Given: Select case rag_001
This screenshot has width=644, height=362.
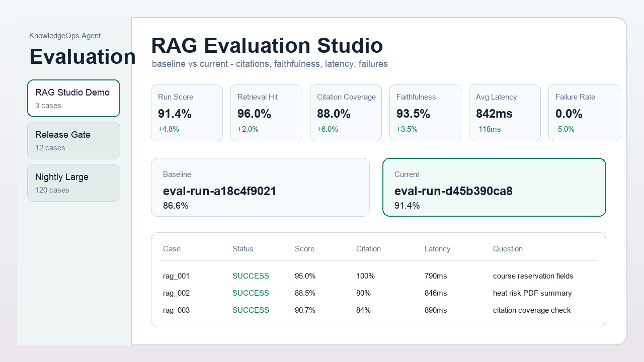Looking at the screenshot, I should pos(378,276).
